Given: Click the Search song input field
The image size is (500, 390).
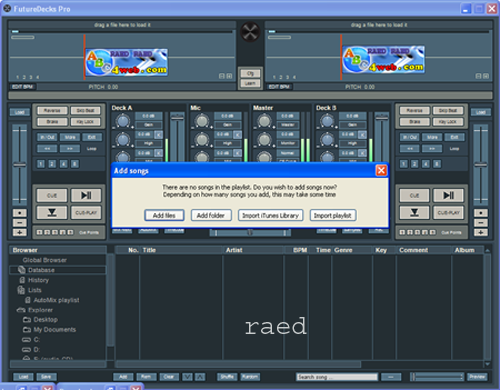Looking at the screenshot, I should click(x=337, y=377).
